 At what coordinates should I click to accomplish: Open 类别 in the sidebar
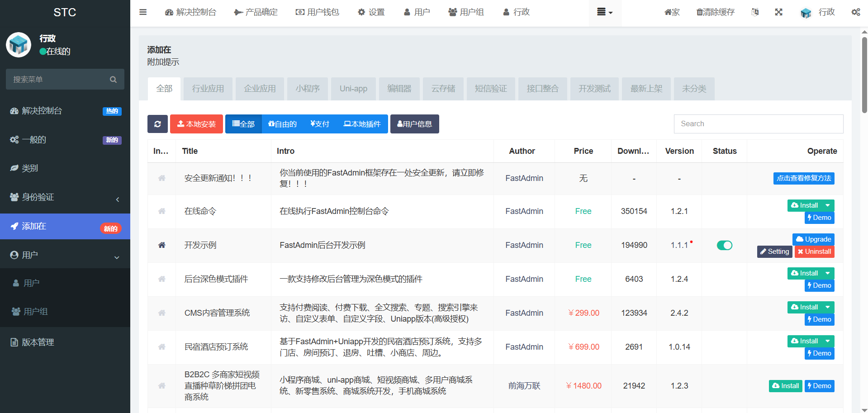[x=65, y=168]
